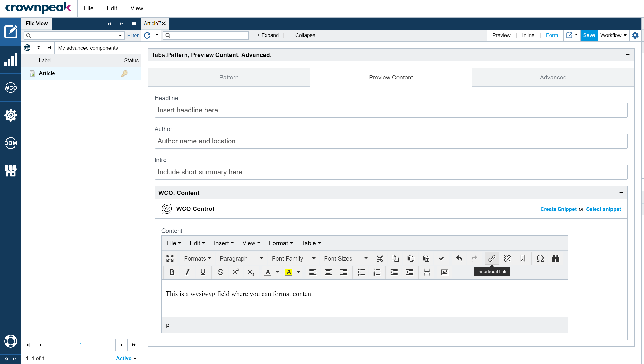Apply the text color A button
The image size is (644, 364).
[268, 272]
